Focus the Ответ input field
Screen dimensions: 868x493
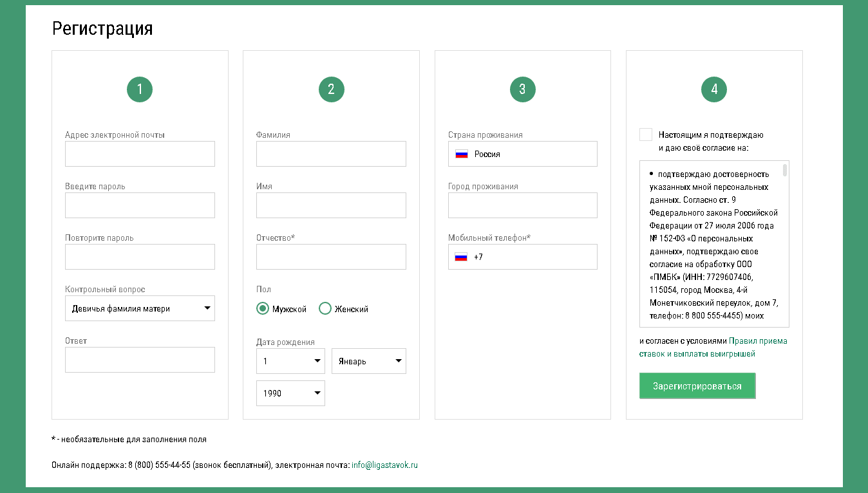140,360
